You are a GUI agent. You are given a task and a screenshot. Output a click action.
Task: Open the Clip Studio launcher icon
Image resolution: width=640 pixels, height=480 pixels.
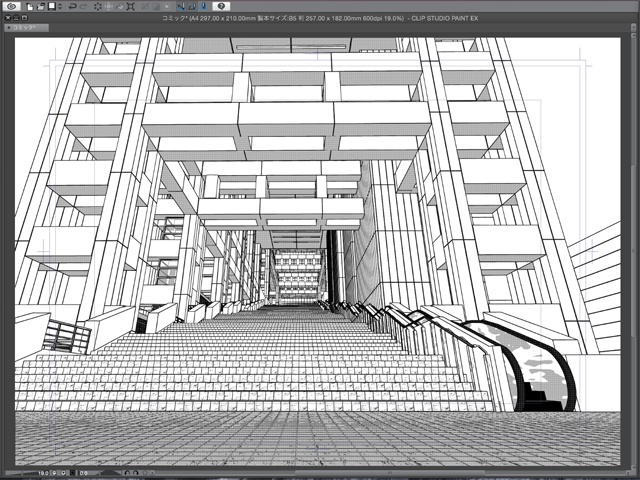[12, 6]
